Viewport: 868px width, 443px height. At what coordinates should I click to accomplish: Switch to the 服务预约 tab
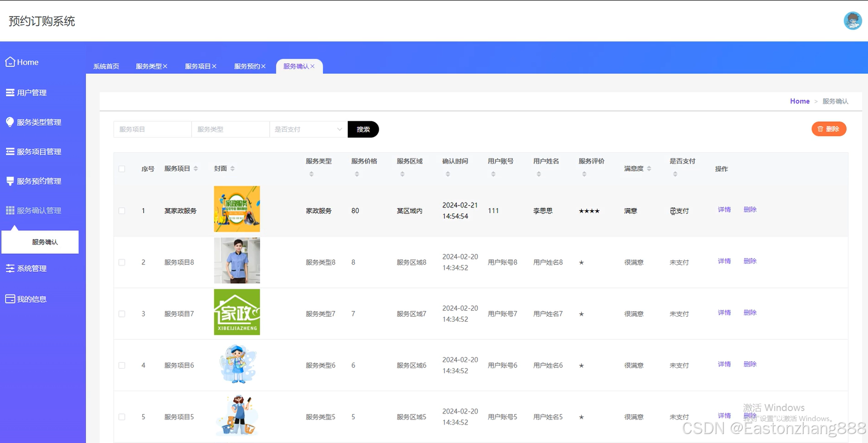[x=247, y=66]
